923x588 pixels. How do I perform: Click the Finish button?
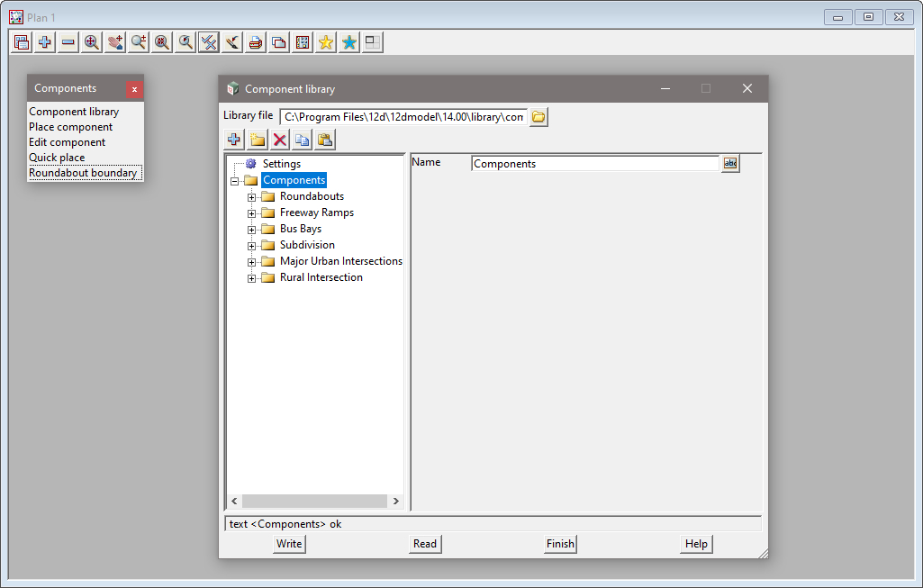point(560,544)
